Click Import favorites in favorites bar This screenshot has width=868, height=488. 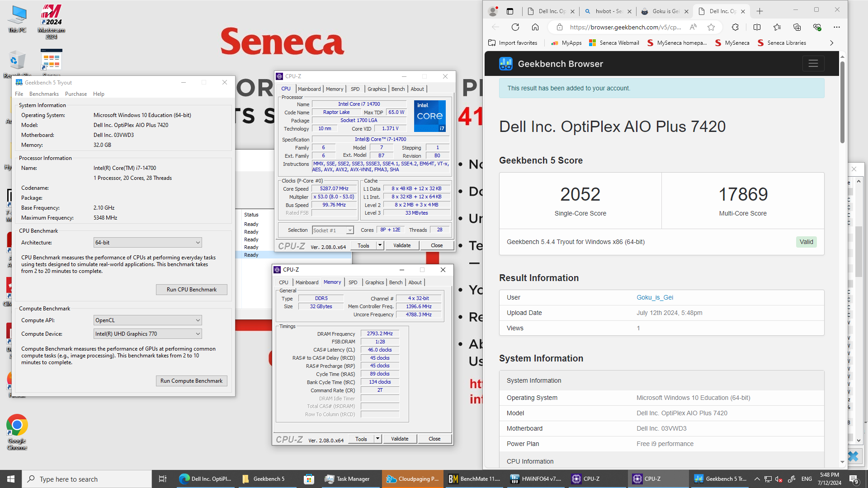pos(513,43)
